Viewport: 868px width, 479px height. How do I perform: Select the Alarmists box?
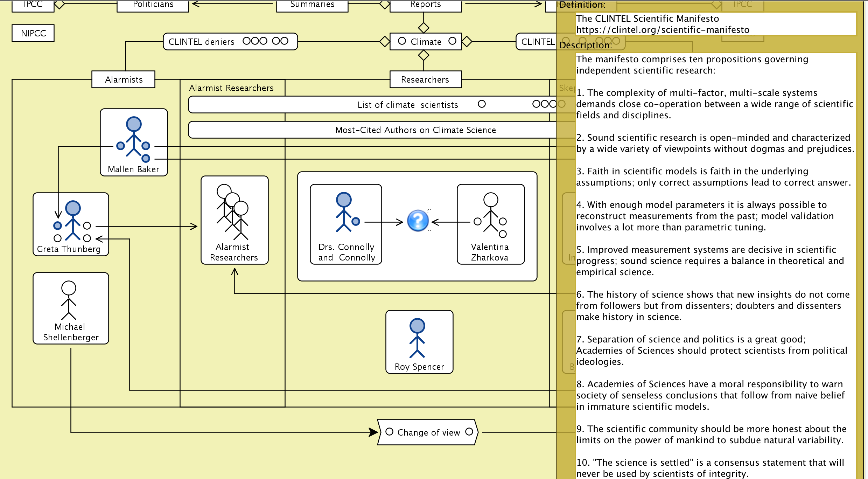coord(123,79)
